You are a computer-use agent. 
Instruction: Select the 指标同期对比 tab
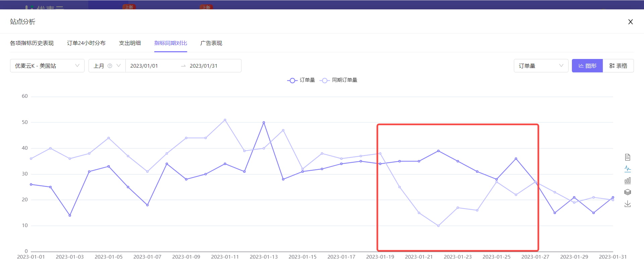click(x=171, y=43)
